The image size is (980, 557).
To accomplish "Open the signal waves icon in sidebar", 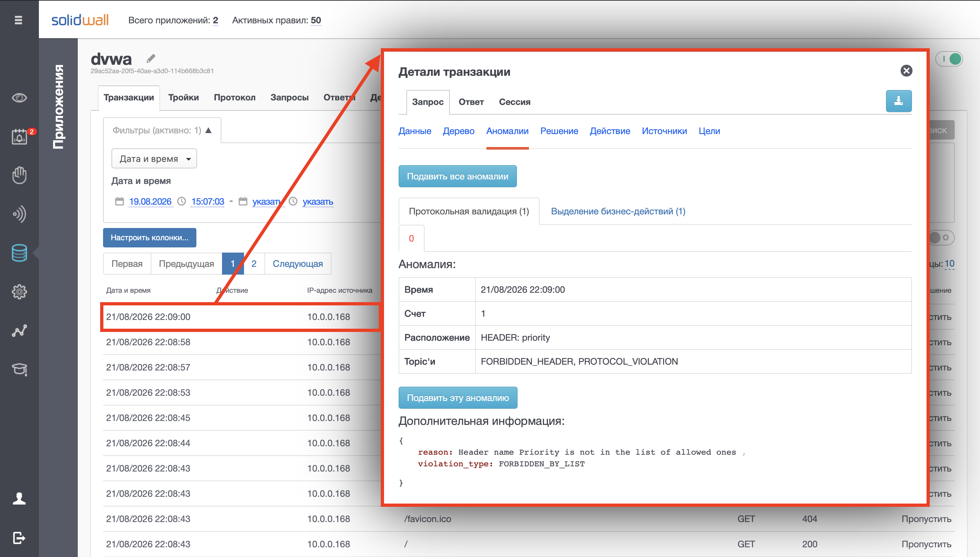I will pos(19,214).
